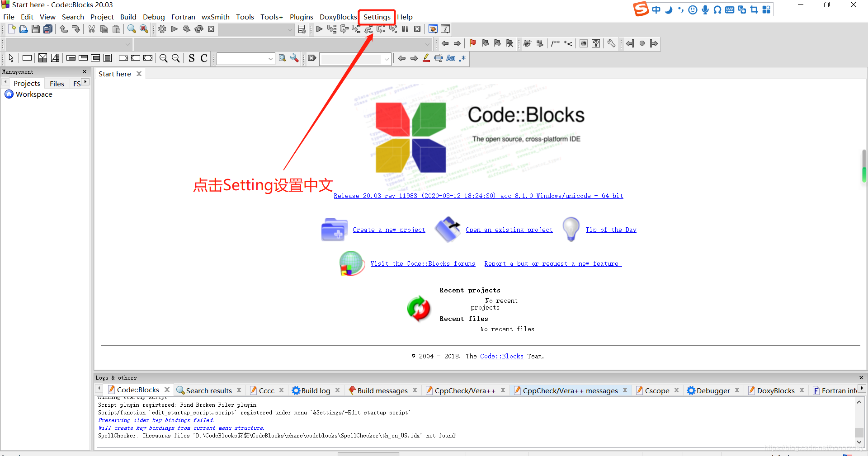The width and height of the screenshot is (868, 456).
Task: Click the Toggle bookmark red flag icon
Action: click(x=473, y=43)
